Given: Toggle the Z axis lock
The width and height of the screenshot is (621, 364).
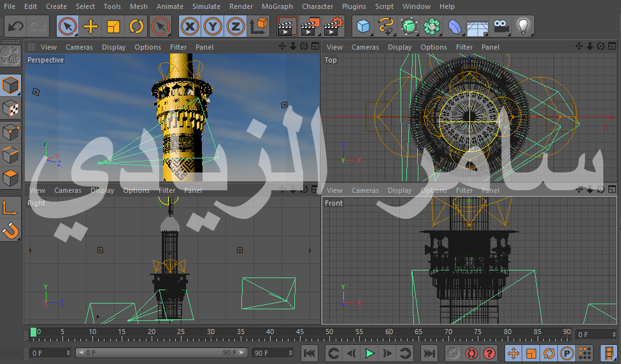Looking at the screenshot, I should tap(235, 27).
